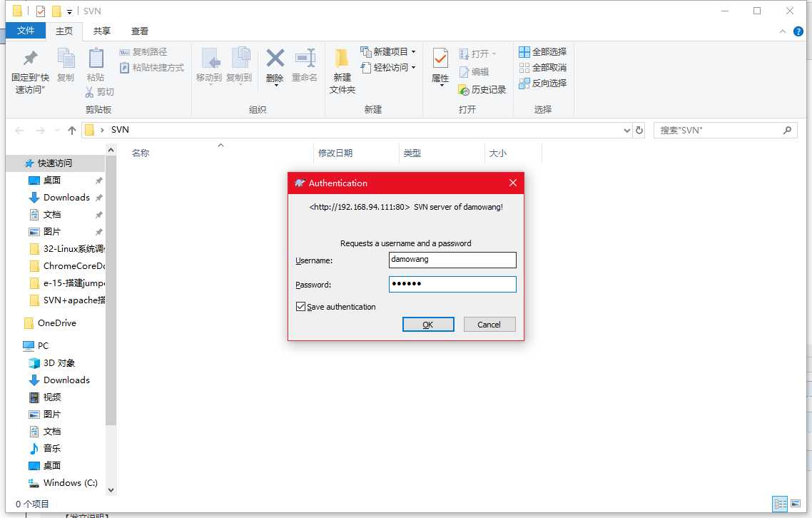This screenshot has height=518, width=812.
Task: Create a folder with 新建文件夹
Action: tap(342, 71)
